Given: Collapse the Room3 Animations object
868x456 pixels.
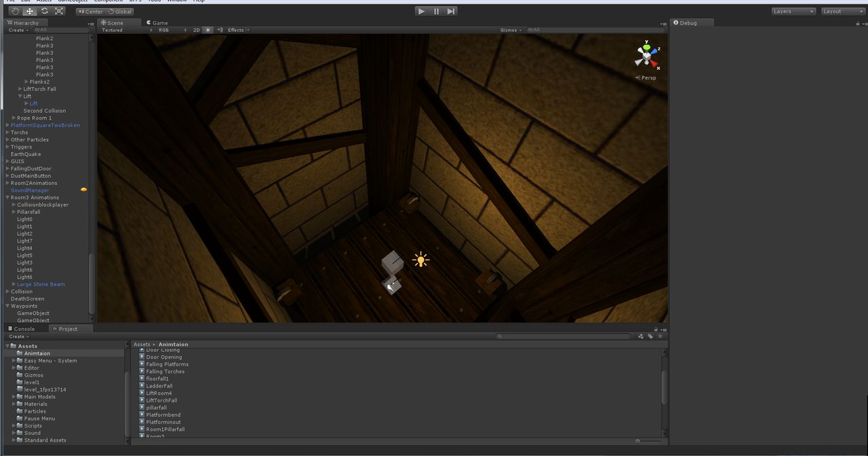Looking at the screenshot, I should coord(7,198).
